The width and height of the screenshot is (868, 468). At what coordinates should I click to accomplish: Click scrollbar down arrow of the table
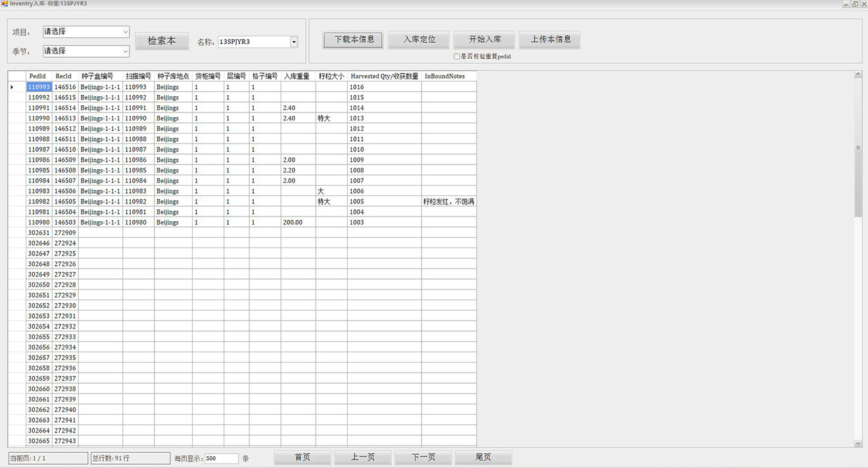pos(858,444)
